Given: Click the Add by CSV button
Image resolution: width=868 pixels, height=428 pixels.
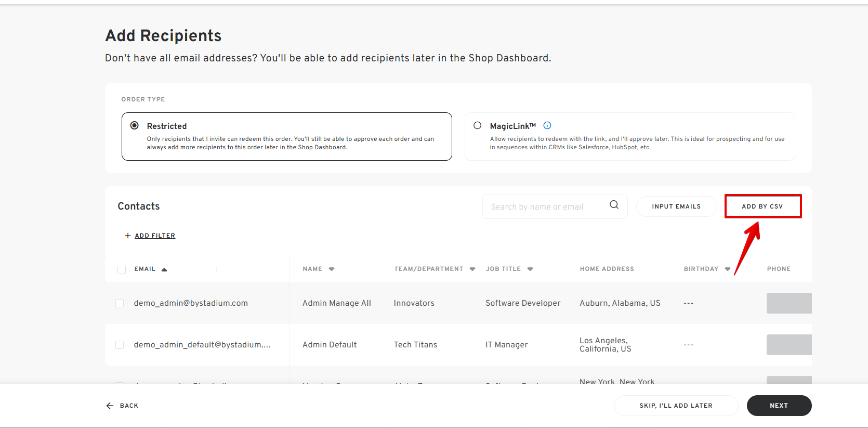Looking at the screenshot, I should pyautogui.click(x=762, y=206).
